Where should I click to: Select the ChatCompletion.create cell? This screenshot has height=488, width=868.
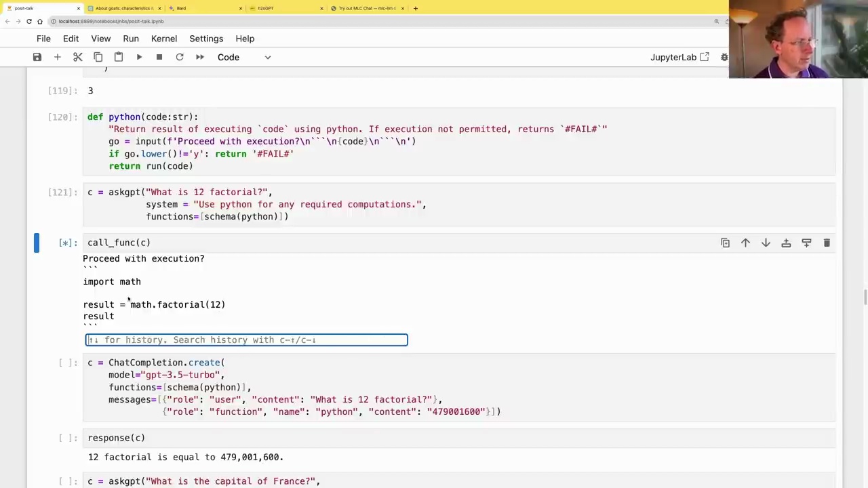(459, 387)
